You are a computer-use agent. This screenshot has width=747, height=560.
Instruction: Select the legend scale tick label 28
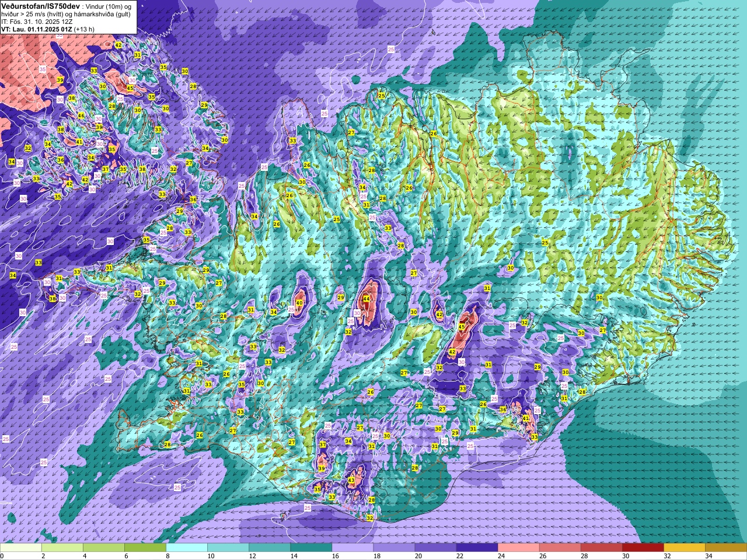coord(584,556)
